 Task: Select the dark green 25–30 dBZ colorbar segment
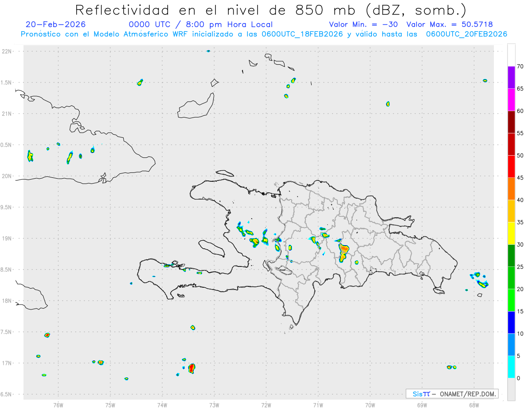(x=511, y=256)
